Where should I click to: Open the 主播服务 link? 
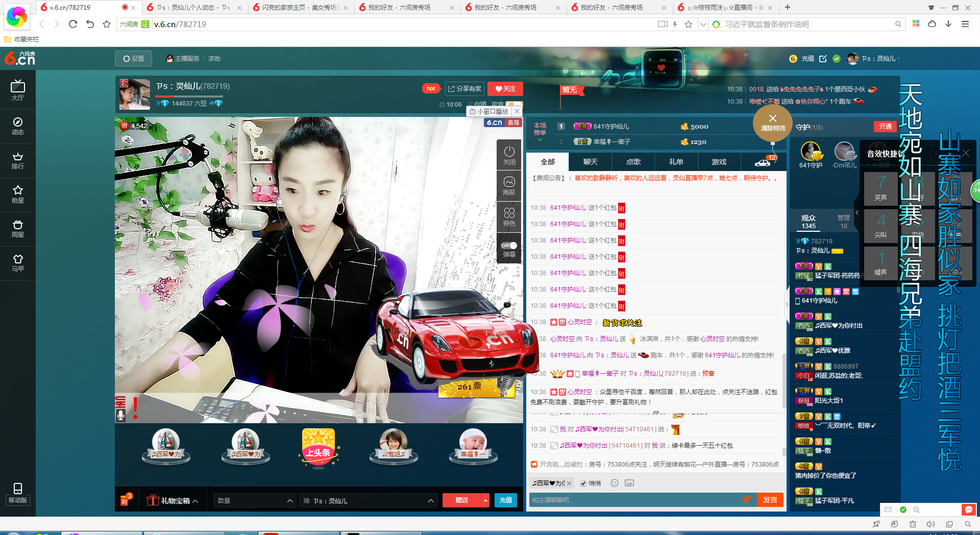click(183, 59)
